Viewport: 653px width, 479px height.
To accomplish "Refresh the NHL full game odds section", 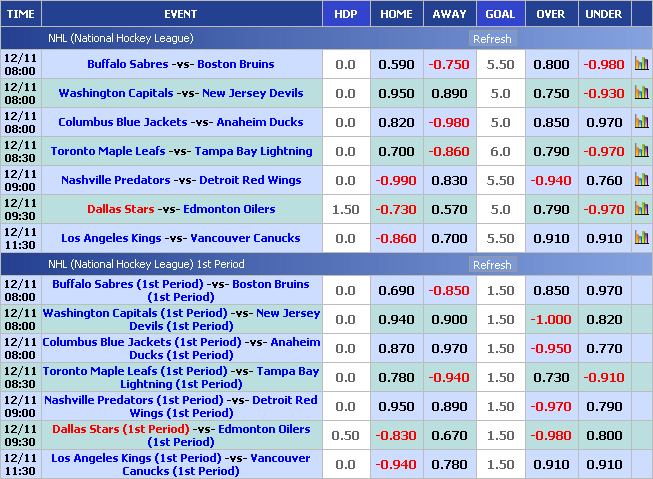I will coord(492,39).
